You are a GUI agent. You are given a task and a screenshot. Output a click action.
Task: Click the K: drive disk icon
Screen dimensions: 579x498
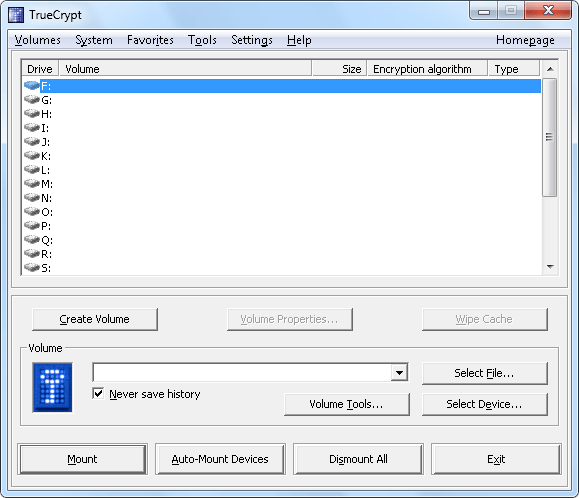32,156
